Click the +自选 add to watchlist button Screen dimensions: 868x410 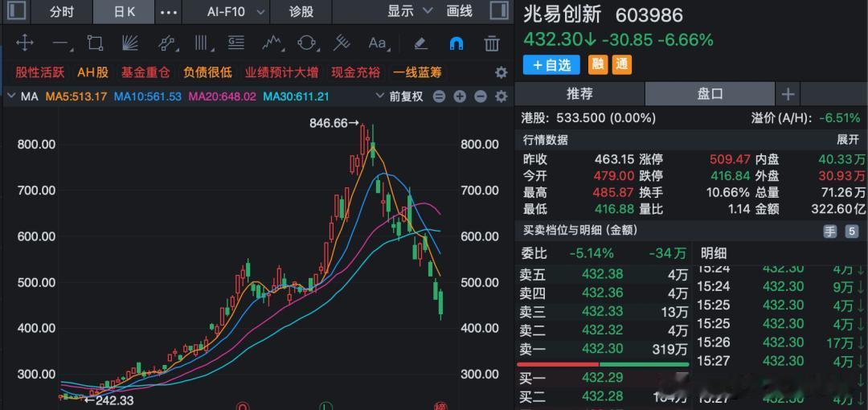pyautogui.click(x=551, y=65)
